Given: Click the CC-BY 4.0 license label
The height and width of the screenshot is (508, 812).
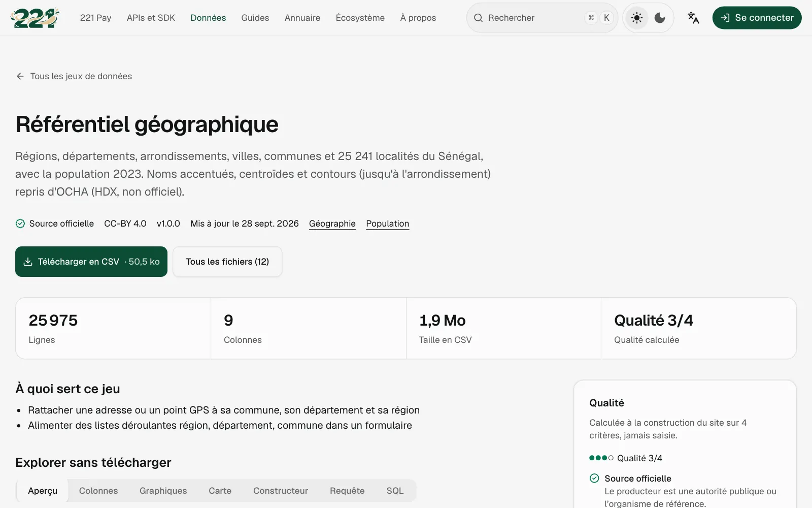Looking at the screenshot, I should pyautogui.click(x=125, y=224).
